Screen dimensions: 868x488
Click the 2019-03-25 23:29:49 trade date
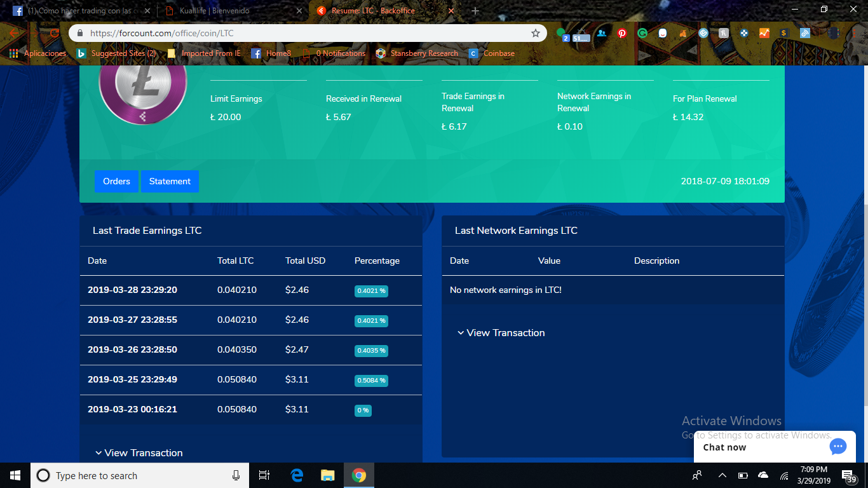132,380
